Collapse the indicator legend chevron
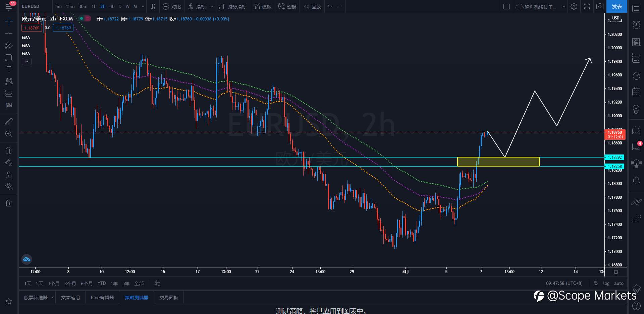The width and height of the screenshot is (644, 314). coord(26,61)
